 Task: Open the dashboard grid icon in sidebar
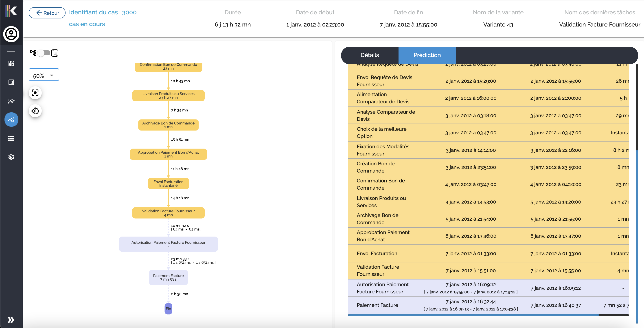tap(11, 63)
